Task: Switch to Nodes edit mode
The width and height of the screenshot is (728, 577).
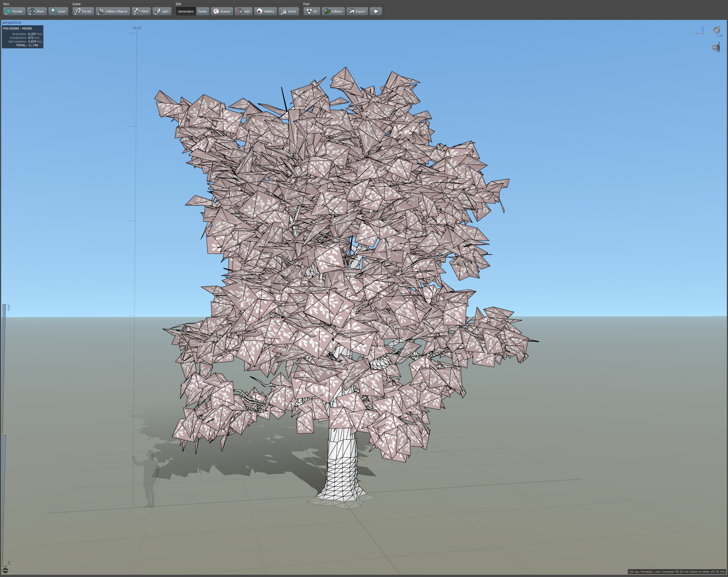Action: click(x=202, y=11)
